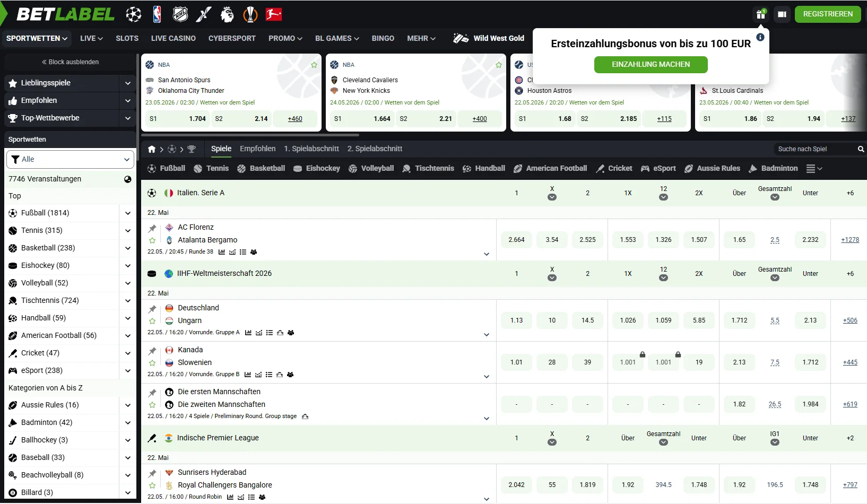Select Aussie Rules in the sports filter bar
This screenshot has height=504, width=867.
click(x=712, y=169)
